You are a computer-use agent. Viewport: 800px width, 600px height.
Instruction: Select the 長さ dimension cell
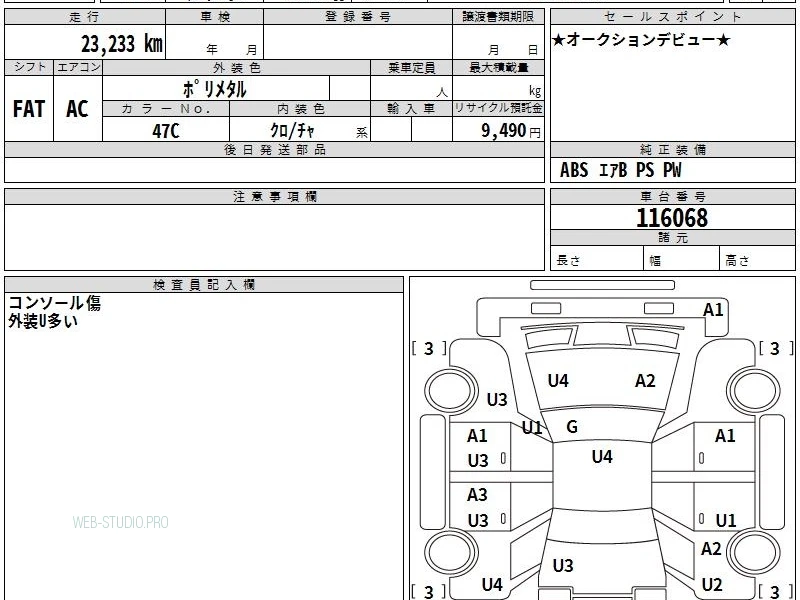tap(596, 260)
